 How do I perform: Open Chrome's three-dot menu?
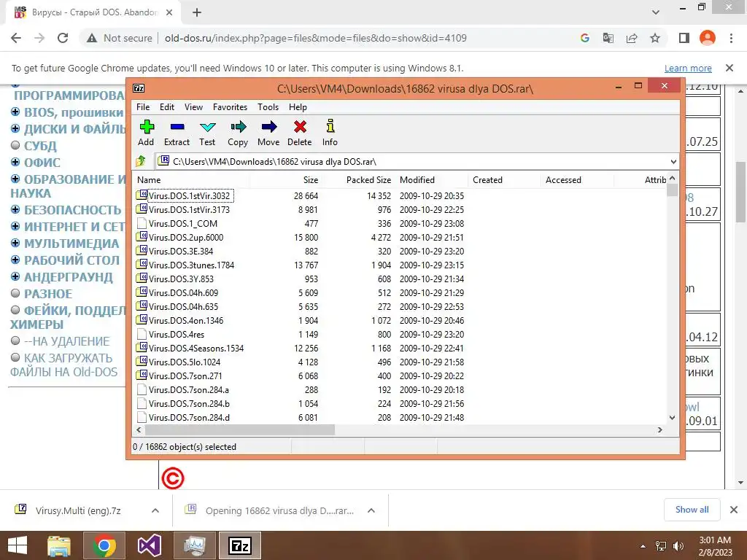[x=731, y=38]
